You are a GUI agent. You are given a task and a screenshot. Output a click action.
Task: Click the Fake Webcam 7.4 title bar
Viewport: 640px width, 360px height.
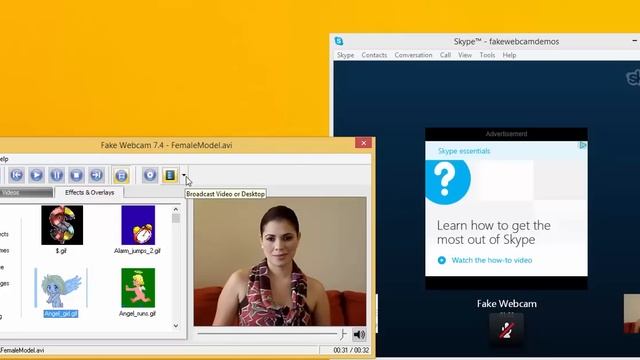[x=167, y=145]
